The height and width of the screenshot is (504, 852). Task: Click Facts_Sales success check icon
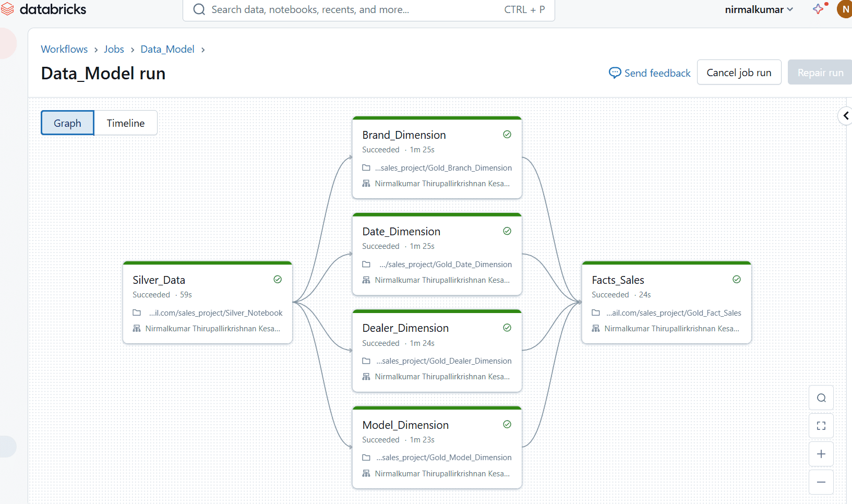(737, 279)
